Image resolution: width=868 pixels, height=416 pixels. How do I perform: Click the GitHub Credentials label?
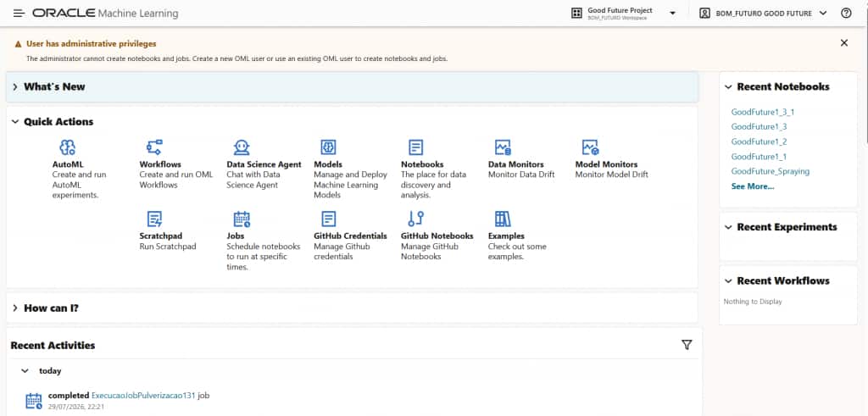(x=350, y=236)
